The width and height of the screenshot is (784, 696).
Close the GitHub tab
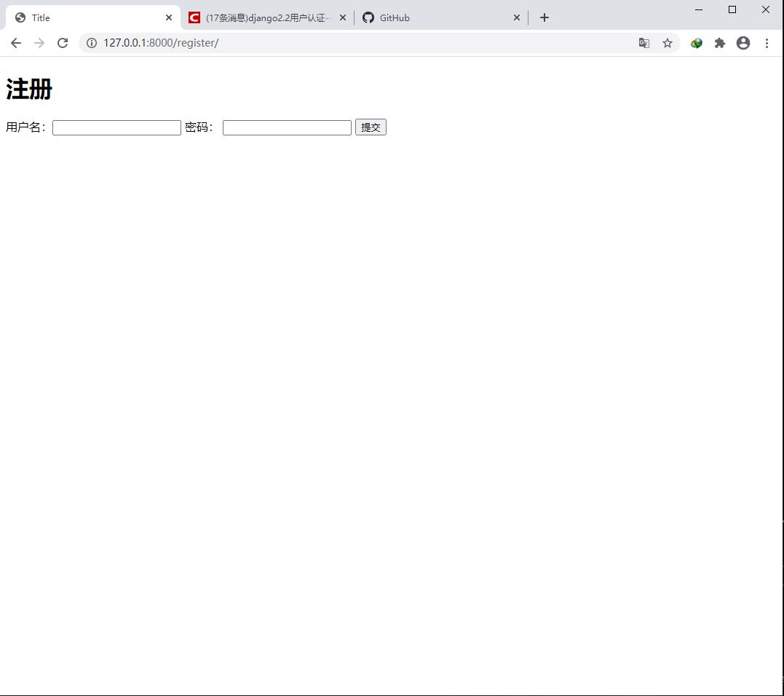pyautogui.click(x=517, y=17)
